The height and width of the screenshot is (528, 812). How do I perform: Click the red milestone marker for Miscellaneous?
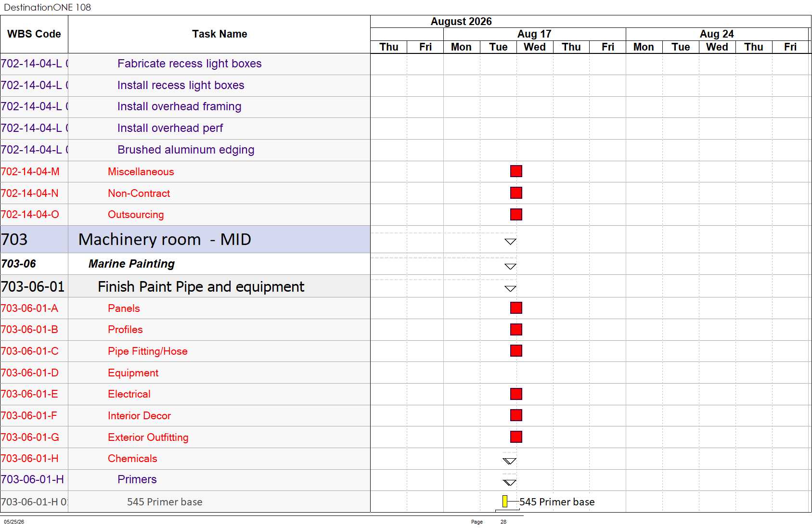(x=516, y=171)
